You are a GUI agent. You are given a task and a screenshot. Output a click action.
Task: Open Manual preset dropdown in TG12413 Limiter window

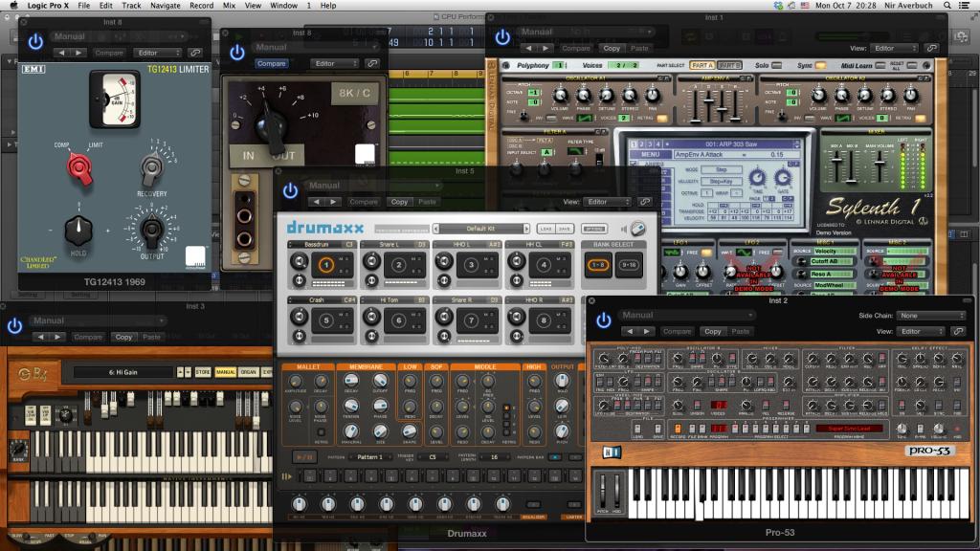(118, 36)
